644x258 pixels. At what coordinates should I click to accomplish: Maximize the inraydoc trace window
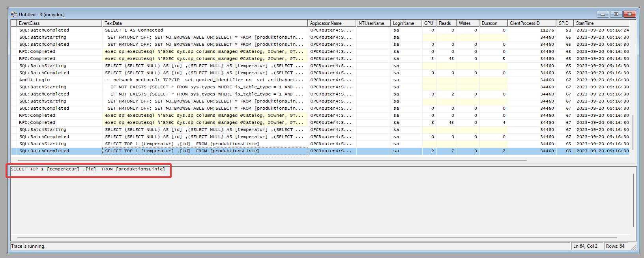[616, 14]
